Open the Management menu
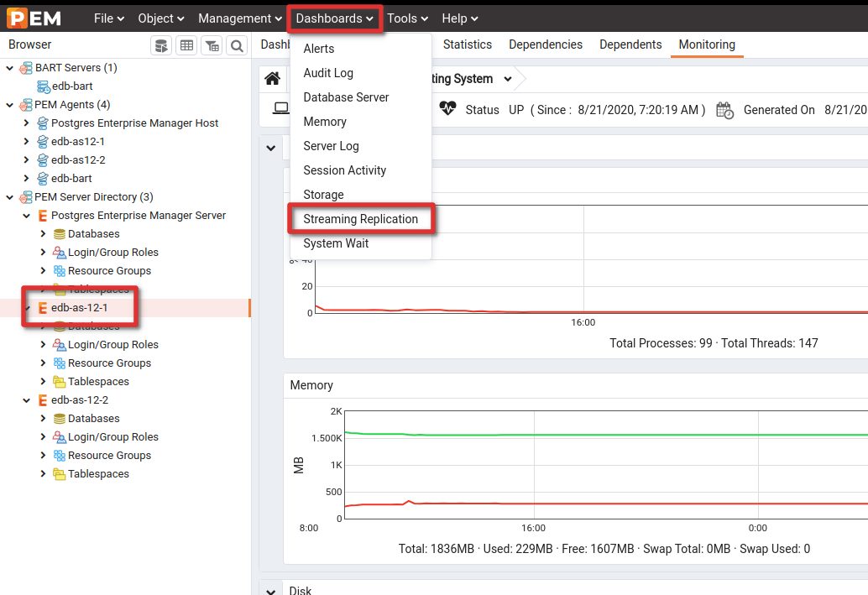The width and height of the screenshot is (868, 595). click(240, 18)
